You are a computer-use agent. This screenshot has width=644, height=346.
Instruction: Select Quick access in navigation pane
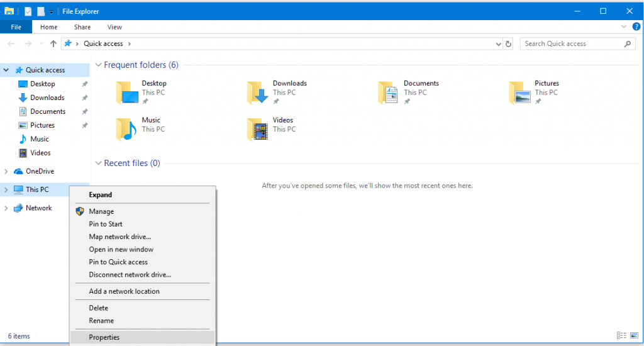pos(45,70)
